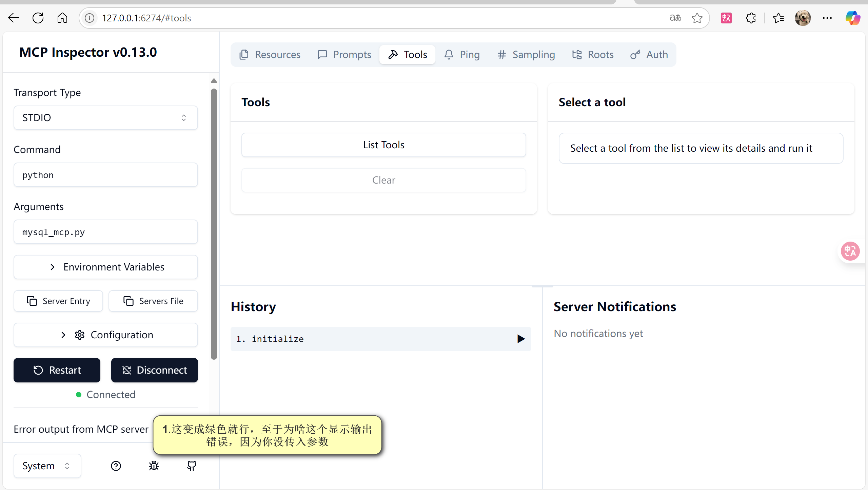
Task: Expand the Configuration section
Action: click(x=106, y=335)
